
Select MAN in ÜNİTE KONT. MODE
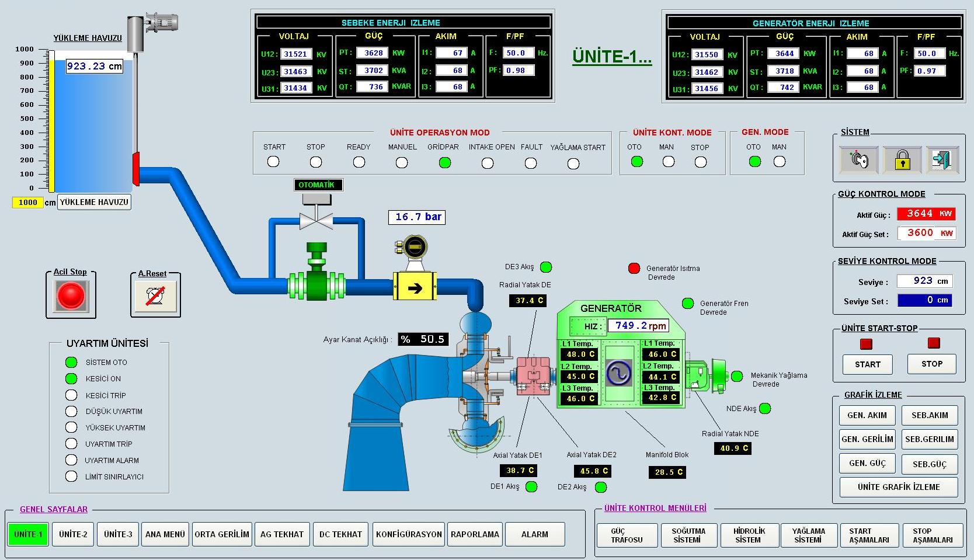click(x=669, y=162)
